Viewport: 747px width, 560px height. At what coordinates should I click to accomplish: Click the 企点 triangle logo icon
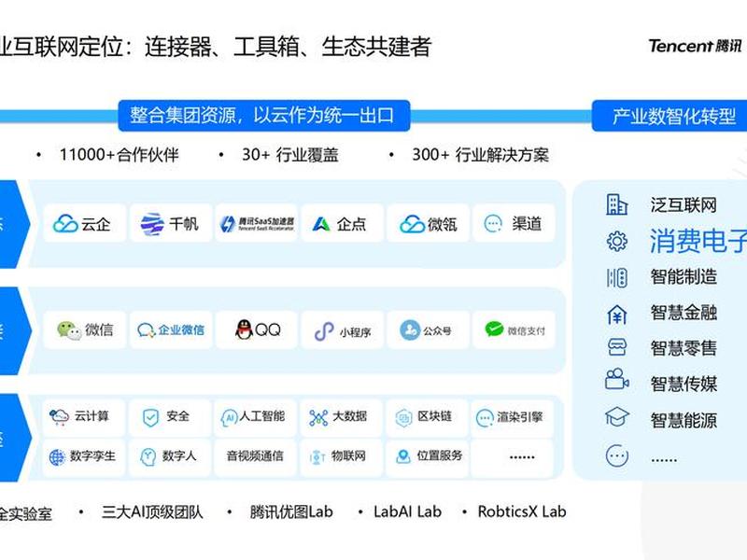[x=321, y=224]
